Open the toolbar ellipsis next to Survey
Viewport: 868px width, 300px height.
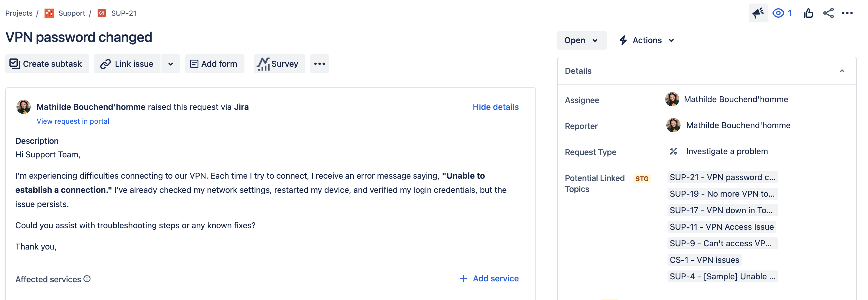pyautogui.click(x=319, y=64)
